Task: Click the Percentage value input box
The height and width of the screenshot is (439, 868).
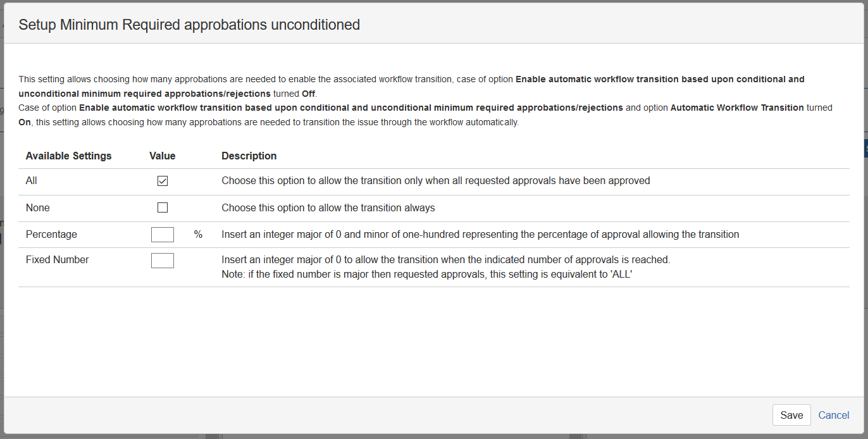Action: pos(163,235)
